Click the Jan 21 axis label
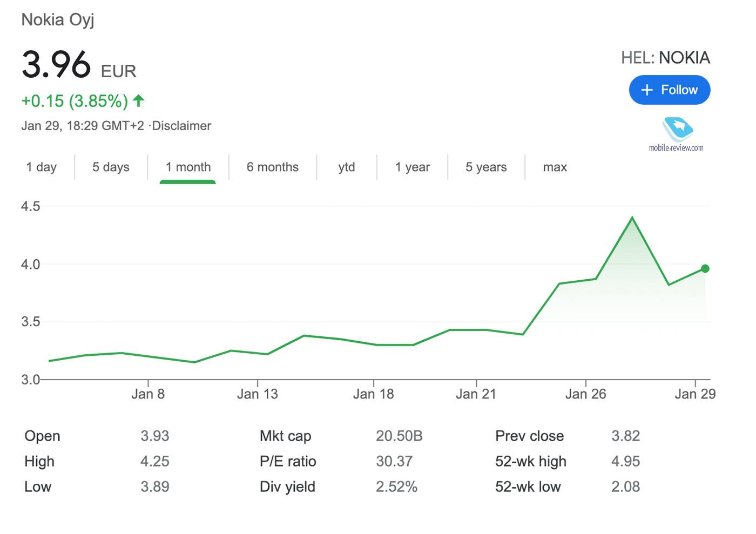The width and height of the screenshot is (756, 534). (476, 394)
